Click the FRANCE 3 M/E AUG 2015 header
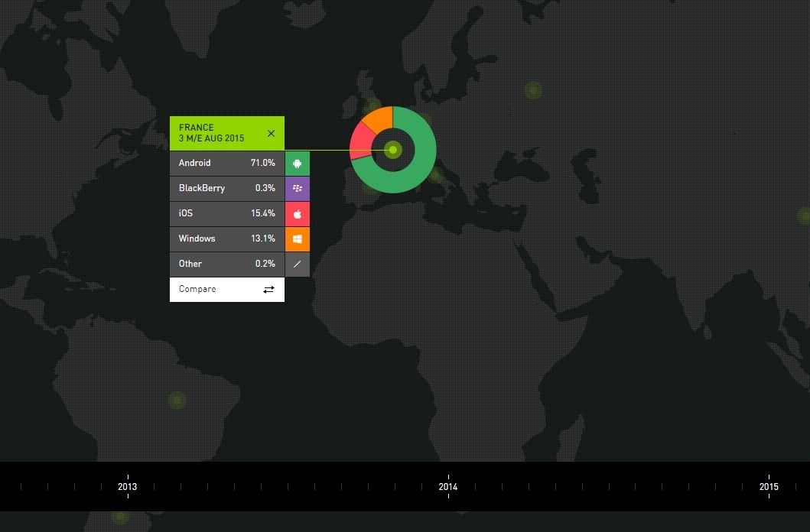Viewport: 810px width, 532px height. point(226,133)
